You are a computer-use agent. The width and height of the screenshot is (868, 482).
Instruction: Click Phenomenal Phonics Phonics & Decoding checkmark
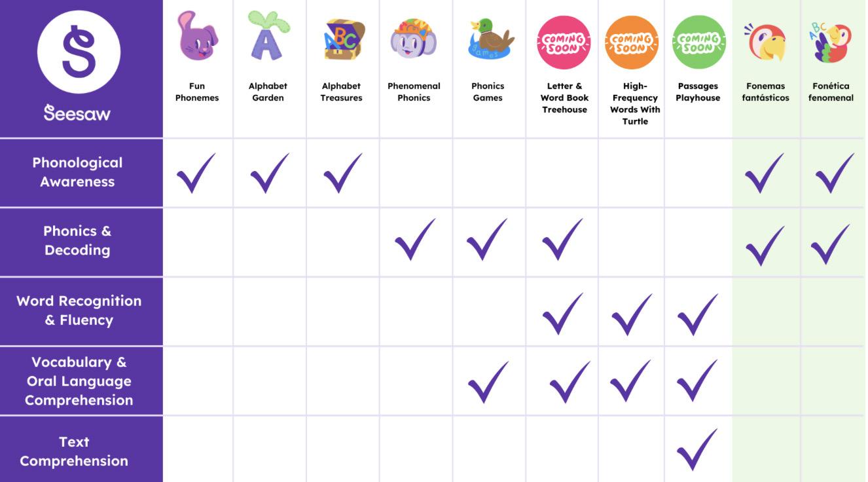coord(415,239)
